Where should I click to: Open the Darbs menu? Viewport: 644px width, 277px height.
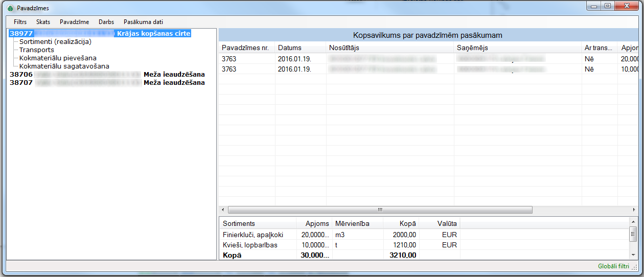point(106,22)
